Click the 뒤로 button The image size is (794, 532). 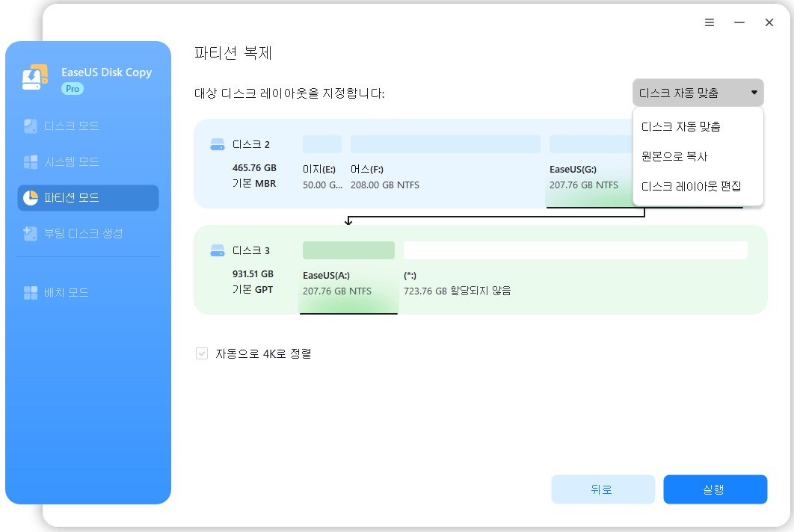tap(603, 489)
